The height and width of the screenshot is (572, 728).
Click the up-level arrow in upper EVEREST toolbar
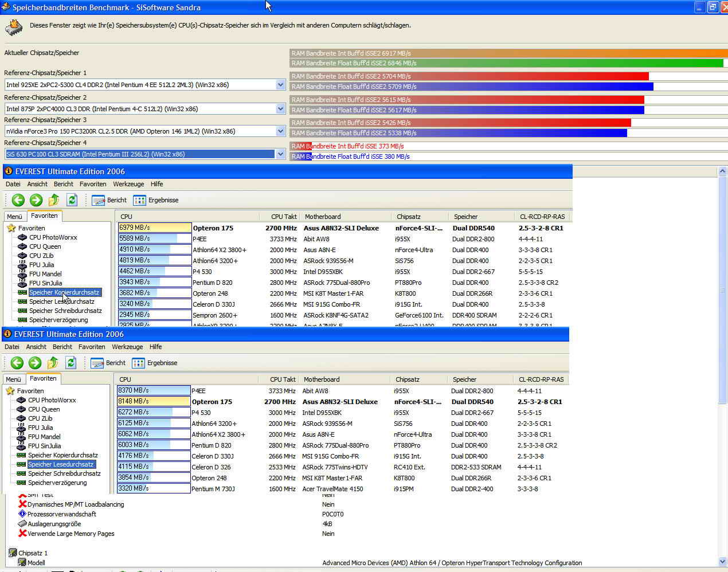click(54, 199)
